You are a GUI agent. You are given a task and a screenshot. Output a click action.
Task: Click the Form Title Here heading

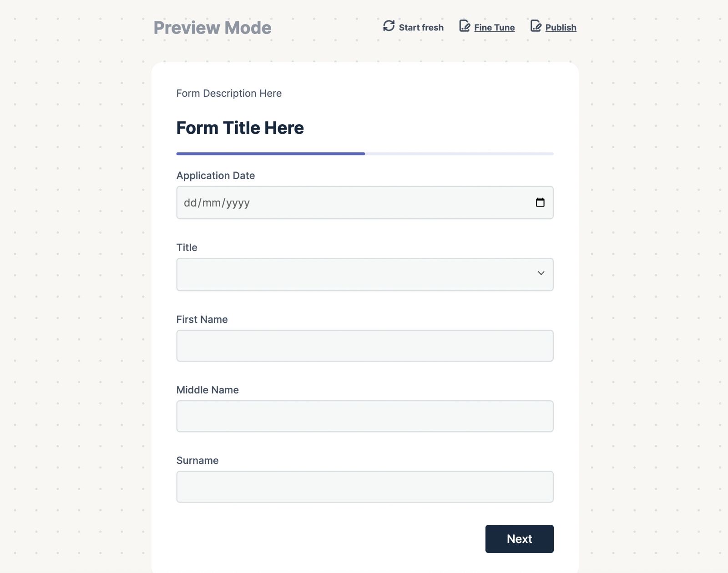tap(240, 128)
